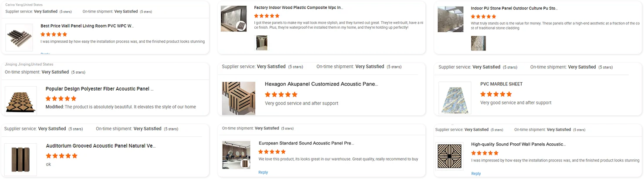The width and height of the screenshot is (644, 179).
Task: Reply to the European Standard Sound Acoustic Panel review
Action: pos(263,172)
